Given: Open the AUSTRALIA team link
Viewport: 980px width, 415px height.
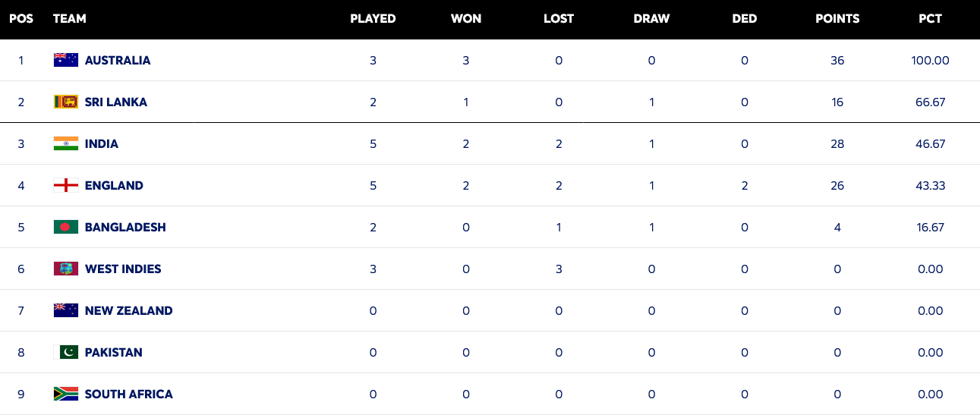Looking at the screenshot, I should pyautogui.click(x=118, y=60).
